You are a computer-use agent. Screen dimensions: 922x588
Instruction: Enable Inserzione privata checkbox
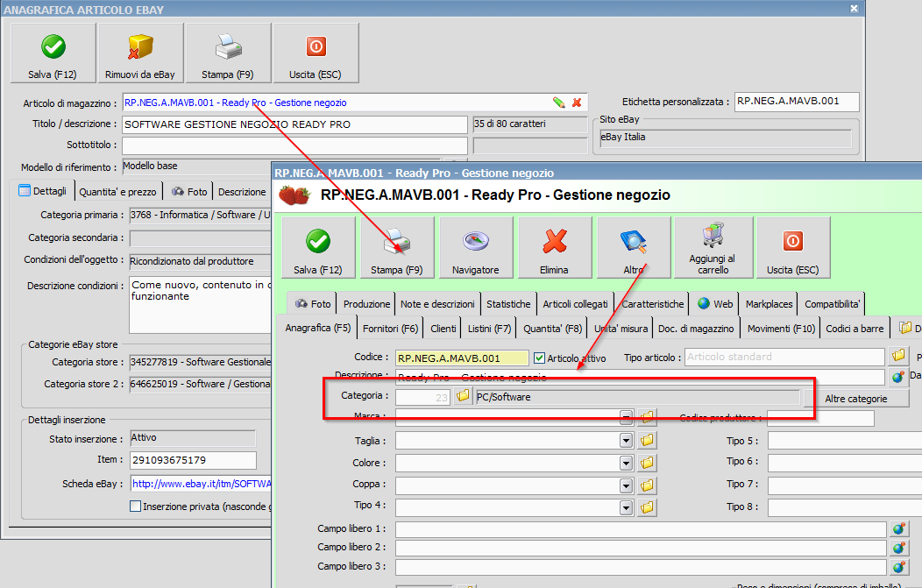tap(135, 507)
